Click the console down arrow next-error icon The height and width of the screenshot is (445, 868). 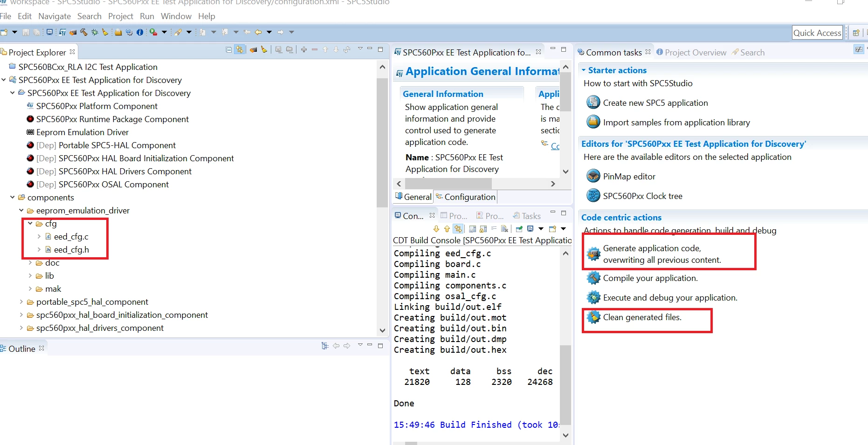point(436,229)
